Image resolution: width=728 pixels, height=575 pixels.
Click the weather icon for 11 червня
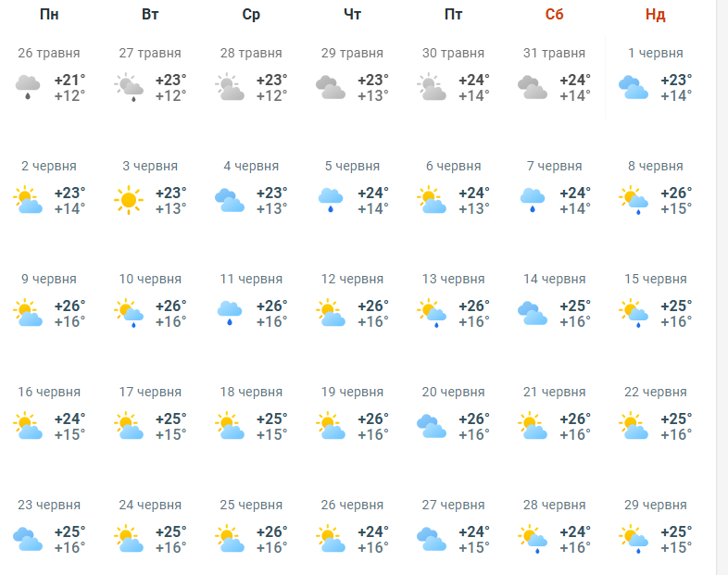point(230,313)
